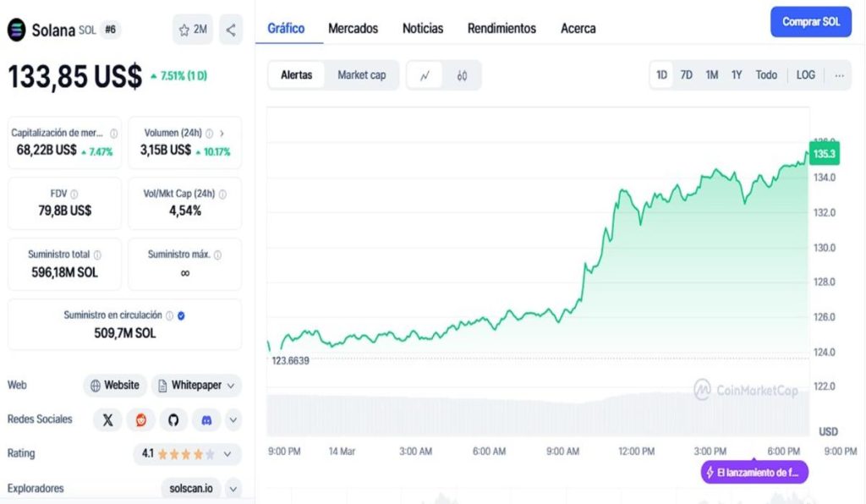Click the share icon beside Solana
Viewport: 866px width, 504px height.
(231, 30)
